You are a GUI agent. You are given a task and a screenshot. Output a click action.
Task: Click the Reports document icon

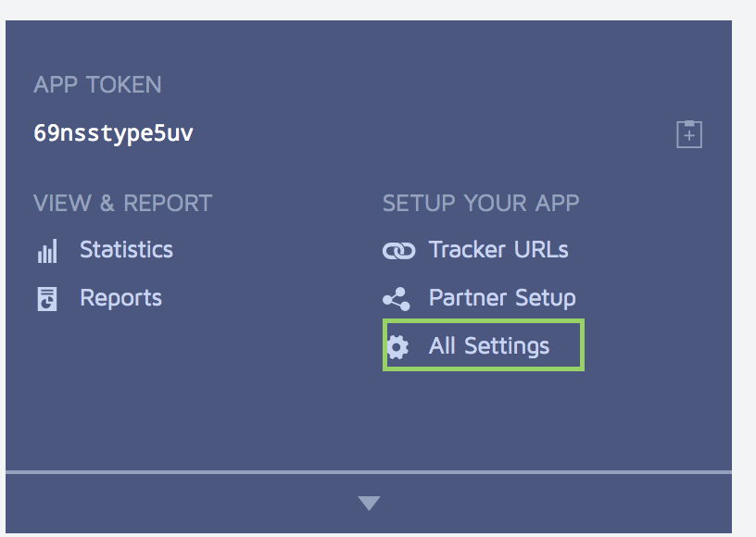coord(47,299)
